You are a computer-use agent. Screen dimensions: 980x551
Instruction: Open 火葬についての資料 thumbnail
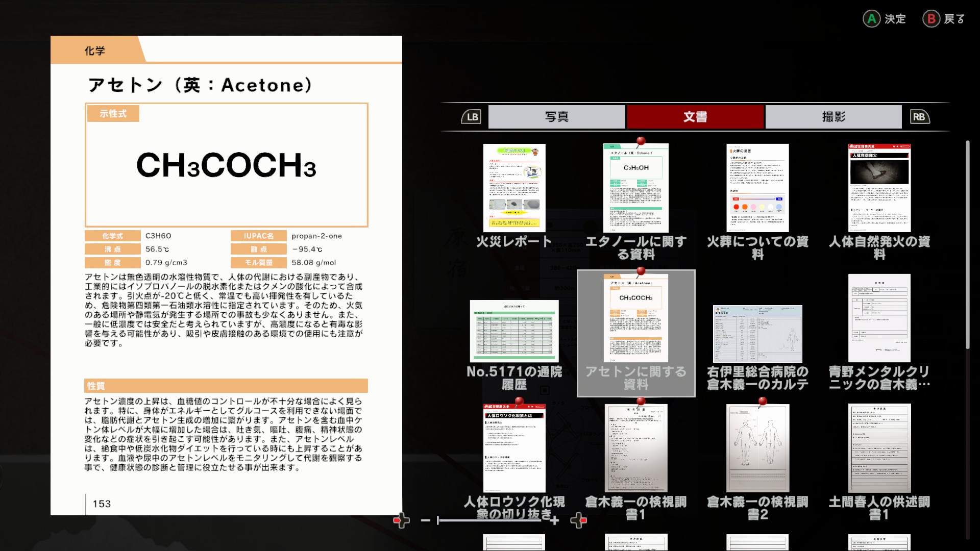(x=757, y=188)
